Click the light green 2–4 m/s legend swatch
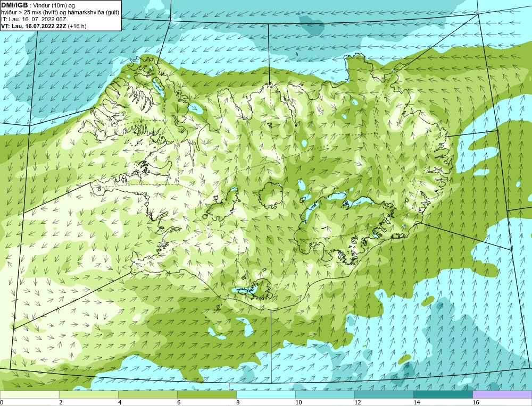The image size is (532, 406). [88, 394]
